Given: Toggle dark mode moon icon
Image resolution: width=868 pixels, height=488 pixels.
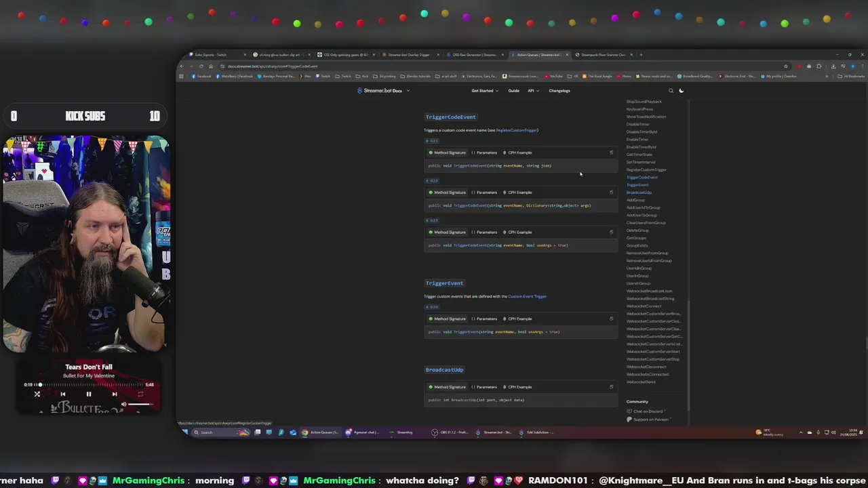Looking at the screenshot, I should tap(682, 91).
